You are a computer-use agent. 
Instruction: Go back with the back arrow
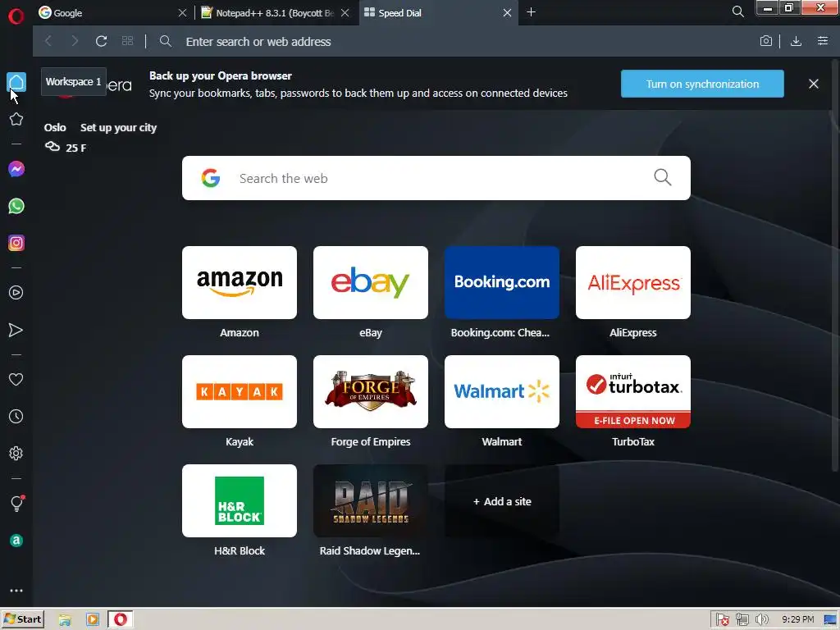click(x=48, y=41)
